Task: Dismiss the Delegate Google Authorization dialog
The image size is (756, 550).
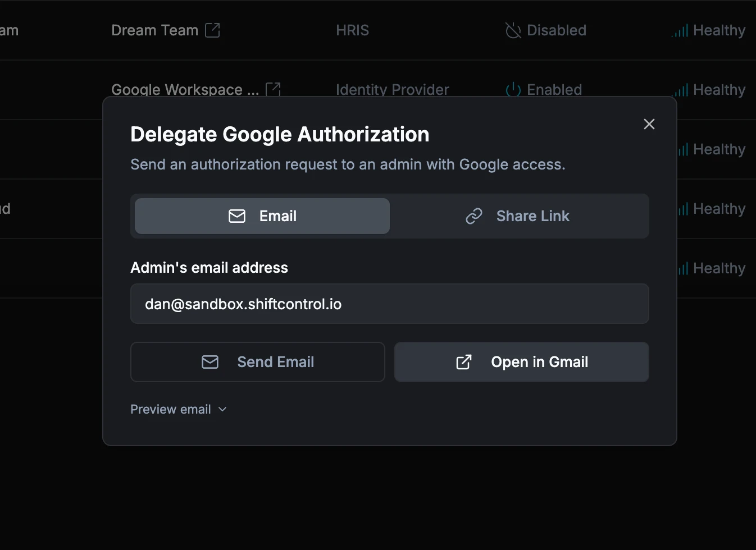Action: pyautogui.click(x=649, y=124)
